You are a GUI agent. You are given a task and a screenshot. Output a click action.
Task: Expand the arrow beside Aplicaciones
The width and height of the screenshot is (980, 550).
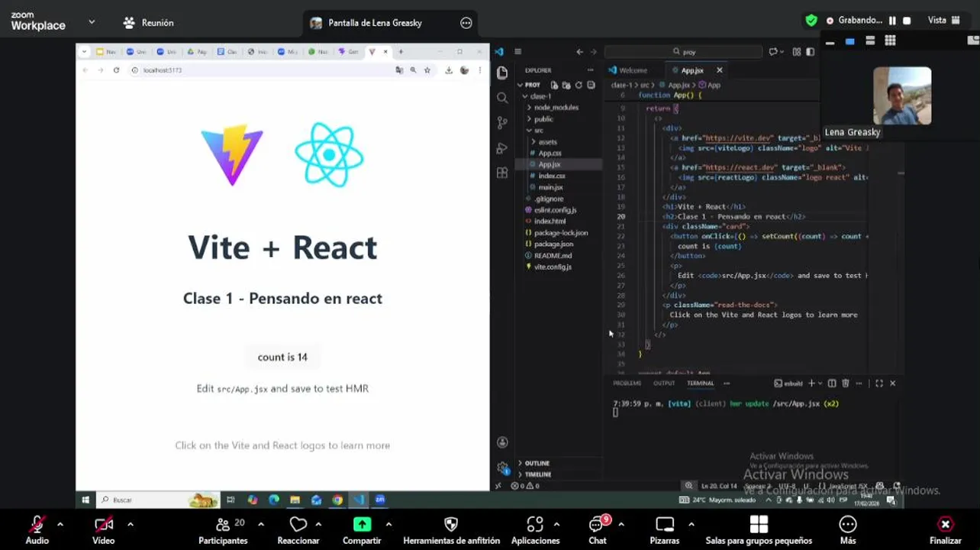[556, 524]
